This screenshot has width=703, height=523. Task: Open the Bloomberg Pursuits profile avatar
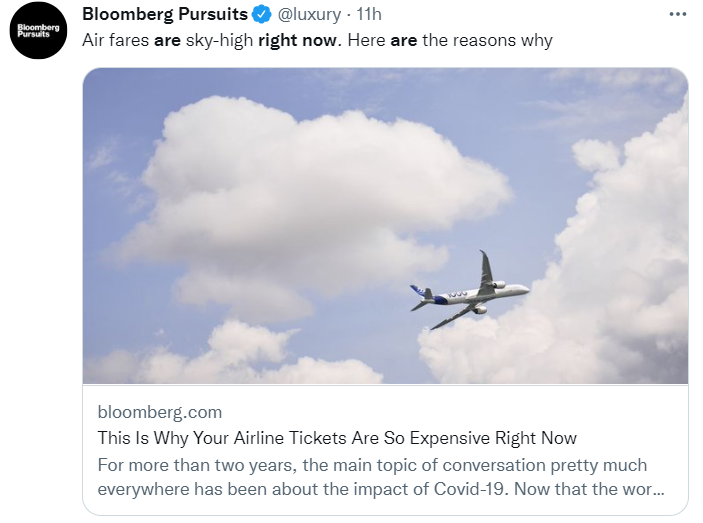pyautogui.click(x=38, y=30)
